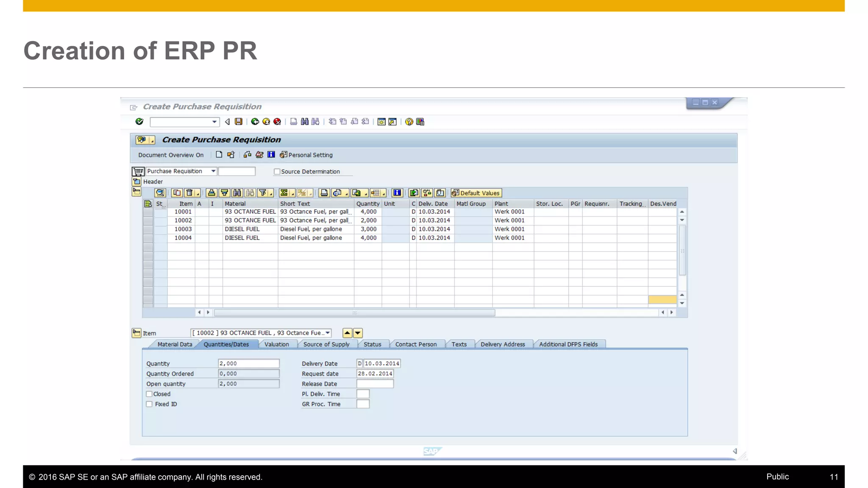The height and width of the screenshot is (488, 868).
Task: Click the Default Values button
Action: tap(476, 193)
